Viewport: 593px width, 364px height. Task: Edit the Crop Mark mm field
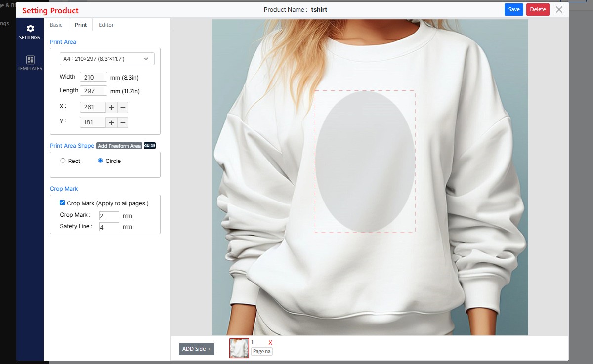pyautogui.click(x=109, y=216)
